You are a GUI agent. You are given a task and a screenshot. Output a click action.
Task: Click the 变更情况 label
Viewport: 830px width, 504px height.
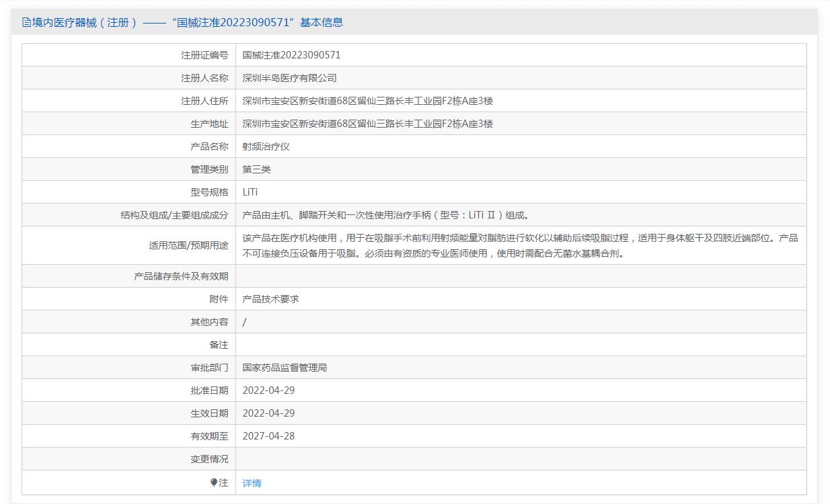click(x=209, y=459)
